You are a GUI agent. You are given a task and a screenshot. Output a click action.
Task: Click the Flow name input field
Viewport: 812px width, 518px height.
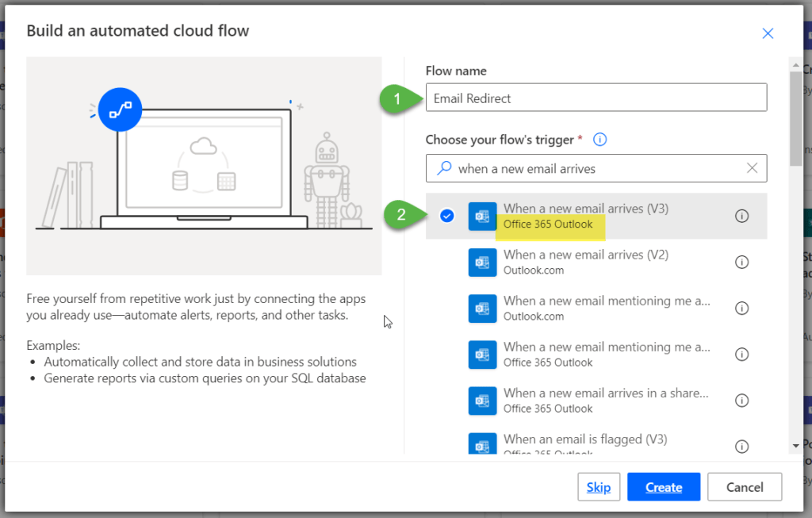click(596, 98)
